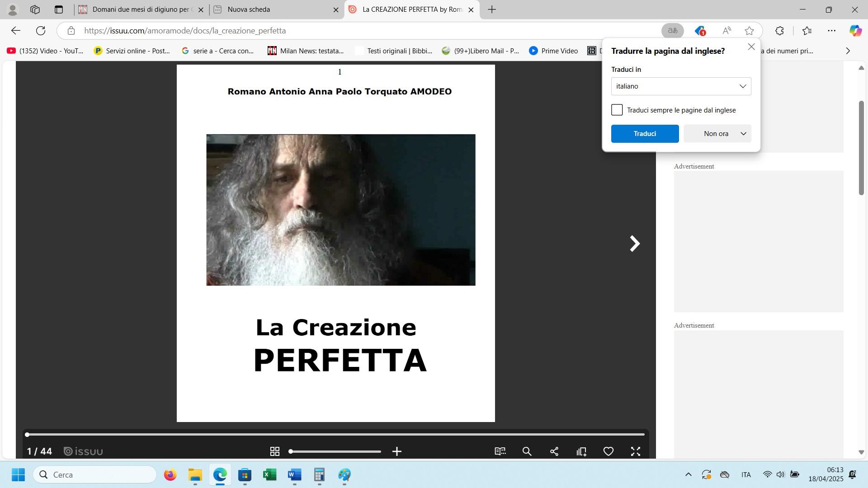Like the publication with heart icon
This screenshot has height=488, width=868.
tap(609, 451)
